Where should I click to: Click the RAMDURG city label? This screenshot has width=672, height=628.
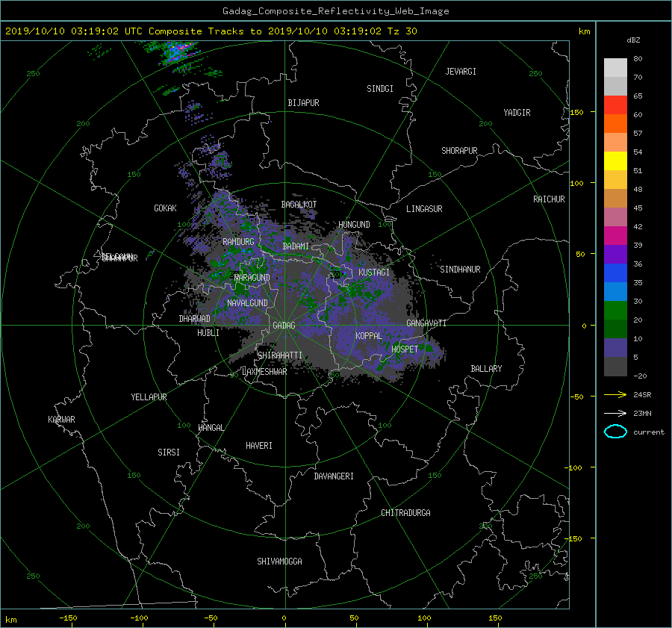pyautogui.click(x=238, y=242)
